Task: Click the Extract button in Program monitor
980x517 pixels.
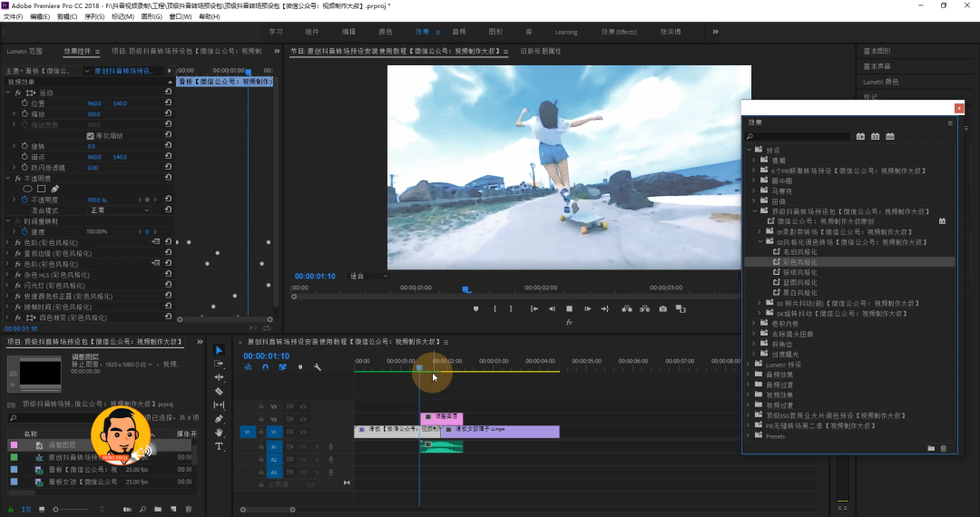Action: pyautogui.click(x=644, y=308)
